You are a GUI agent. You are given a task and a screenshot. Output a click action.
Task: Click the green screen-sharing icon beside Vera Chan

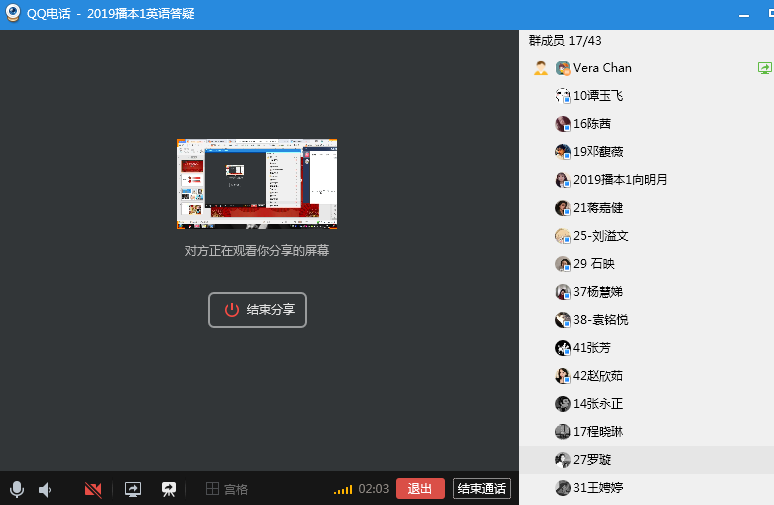pos(765,68)
